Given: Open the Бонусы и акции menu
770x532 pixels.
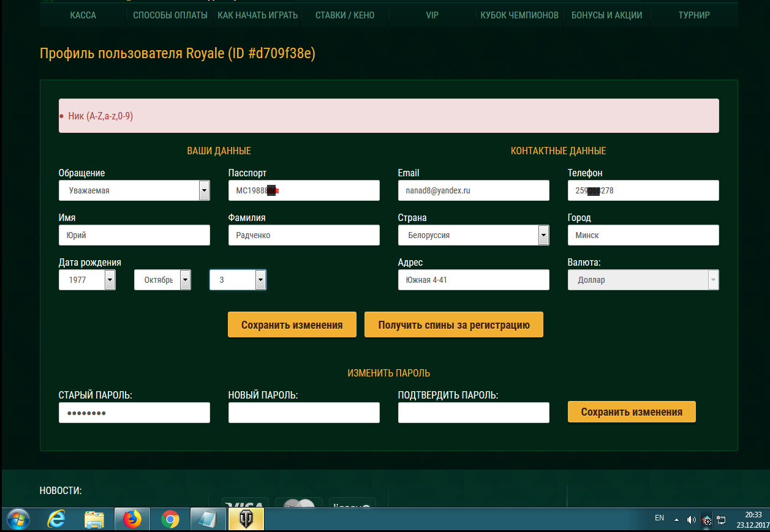Looking at the screenshot, I should 606,15.
